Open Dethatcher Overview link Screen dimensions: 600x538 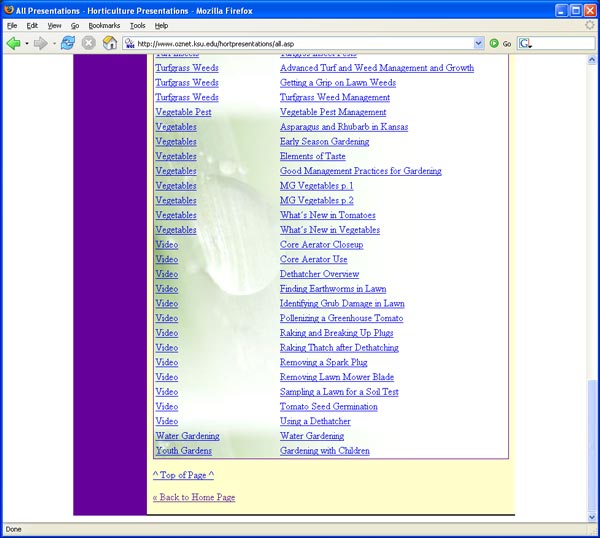click(319, 274)
